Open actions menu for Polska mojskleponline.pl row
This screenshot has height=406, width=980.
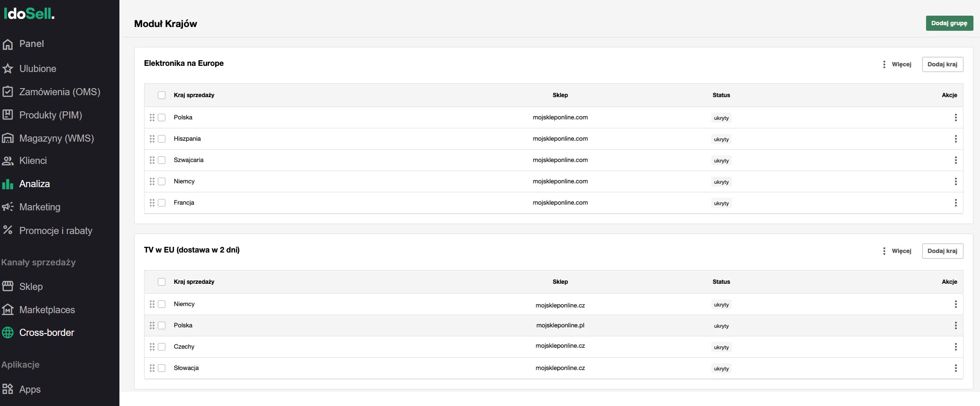click(955, 325)
